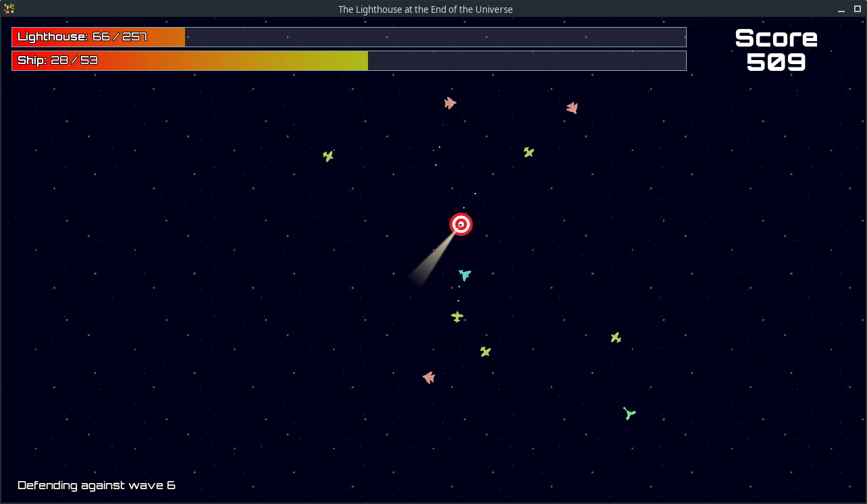867x504 pixels.
Task: Click the pink enemy ship near the bottom center
Action: pos(429,377)
